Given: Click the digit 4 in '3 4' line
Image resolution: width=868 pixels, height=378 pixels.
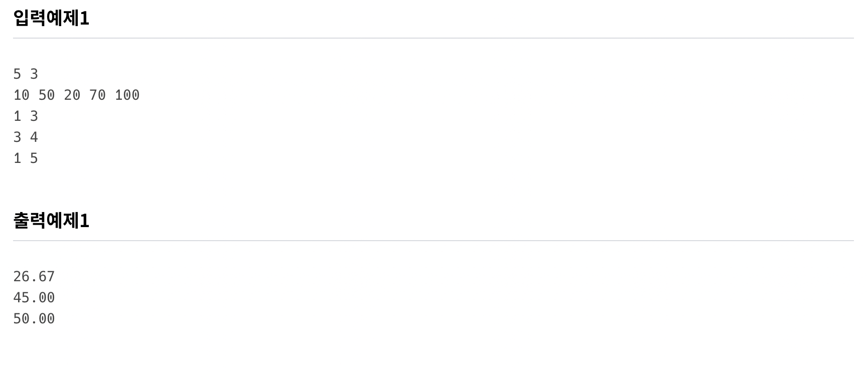Looking at the screenshot, I should [x=34, y=137].
